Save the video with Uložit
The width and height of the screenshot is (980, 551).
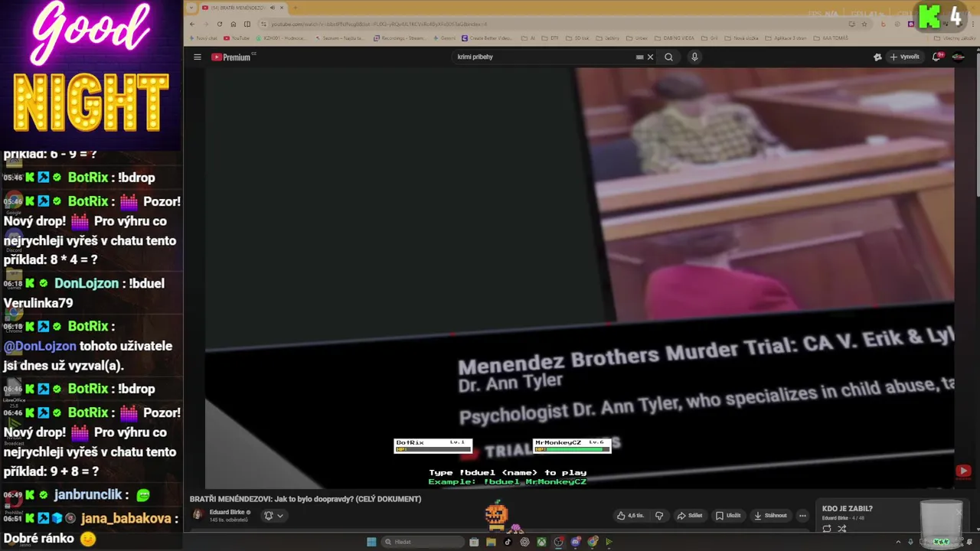[728, 516]
